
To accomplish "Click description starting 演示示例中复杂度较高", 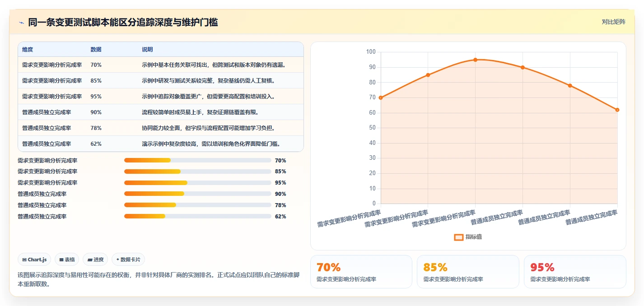I will pyautogui.click(x=211, y=144).
